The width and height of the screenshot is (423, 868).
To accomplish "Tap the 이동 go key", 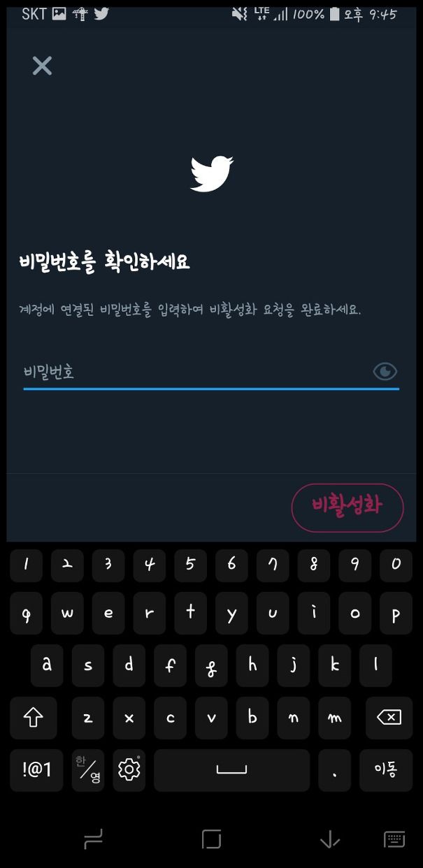I will (x=386, y=770).
